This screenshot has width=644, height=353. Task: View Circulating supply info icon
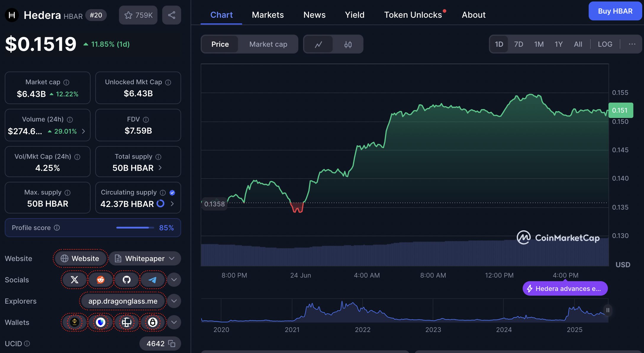163,193
